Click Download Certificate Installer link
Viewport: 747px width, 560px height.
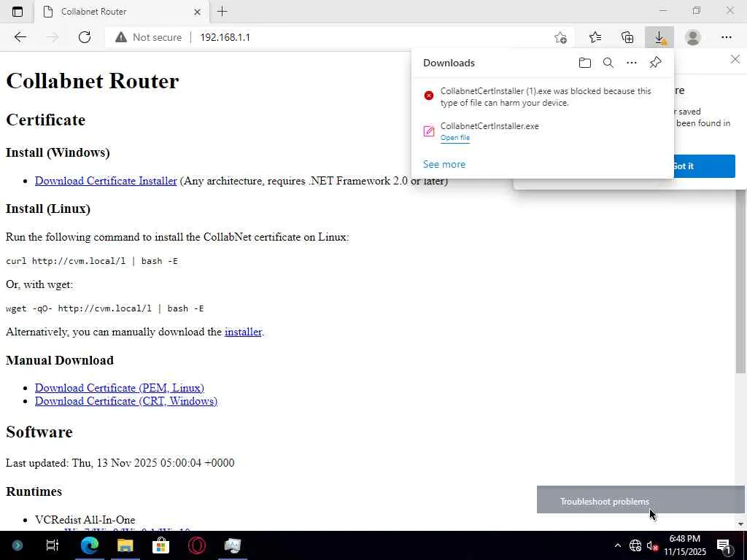coord(106,181)
